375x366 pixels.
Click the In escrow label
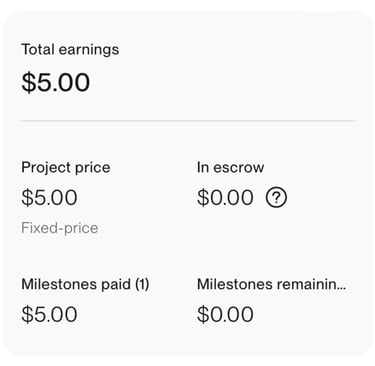click(230, 167)
